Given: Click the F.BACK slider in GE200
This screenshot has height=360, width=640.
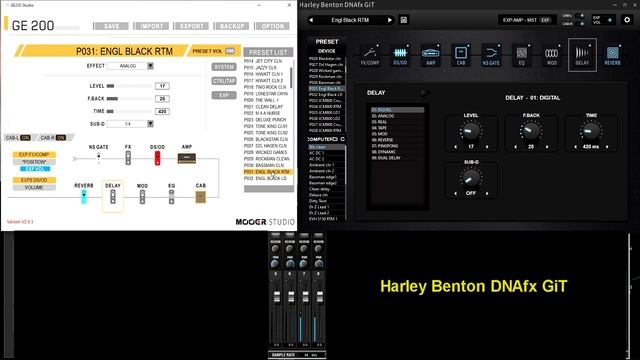Looking at the screenshot, I should coord(129,98).
